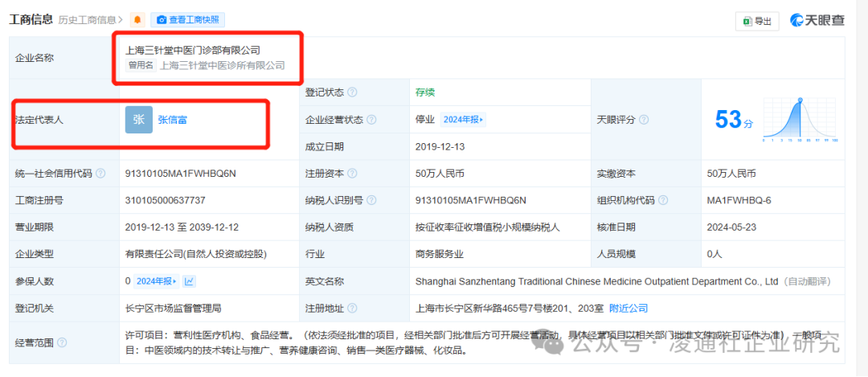Select business term 2019-12-13 至 2039-12-12
The height and width of the screenshot is (377, 868).
182,227
